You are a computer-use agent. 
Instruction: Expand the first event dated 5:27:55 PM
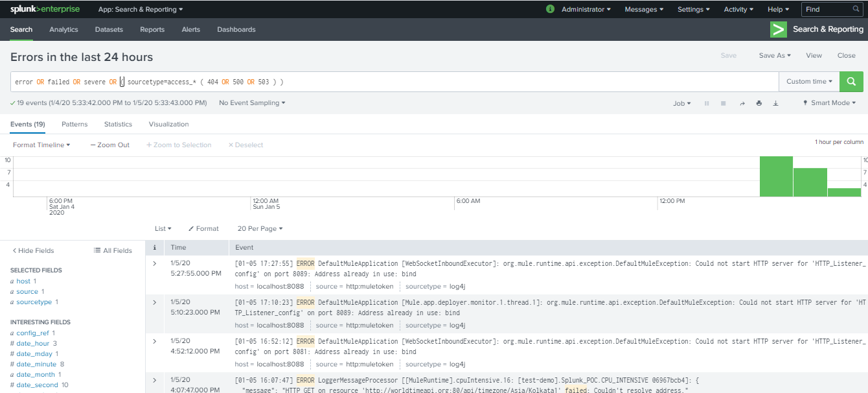pyautogui.click(x=154, y=263)
